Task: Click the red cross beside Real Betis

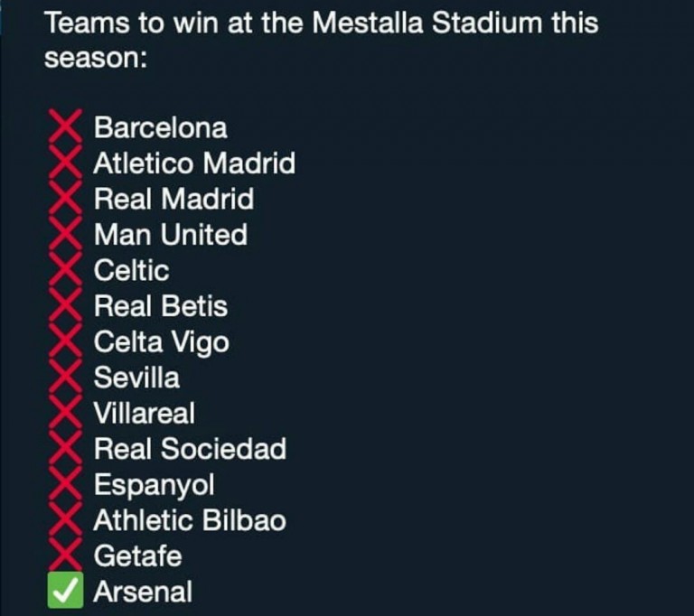Action: (x=65, y=305)
